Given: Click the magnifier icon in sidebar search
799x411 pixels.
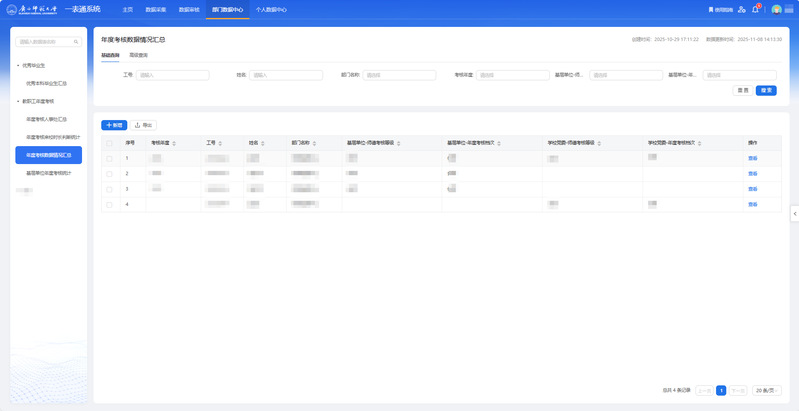Looking at the screenshot, I should coord(78,42).
